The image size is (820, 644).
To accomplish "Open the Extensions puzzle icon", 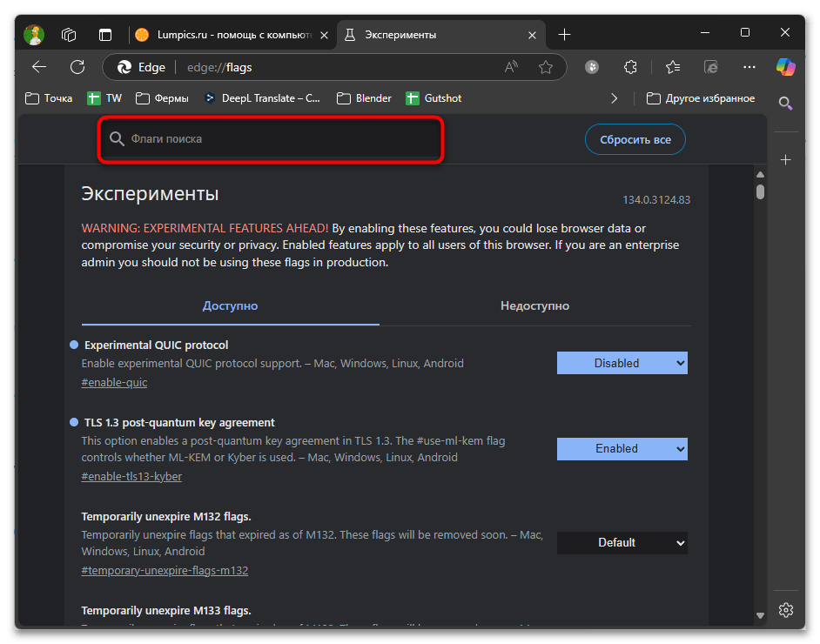I will click(x=631, y=67).
